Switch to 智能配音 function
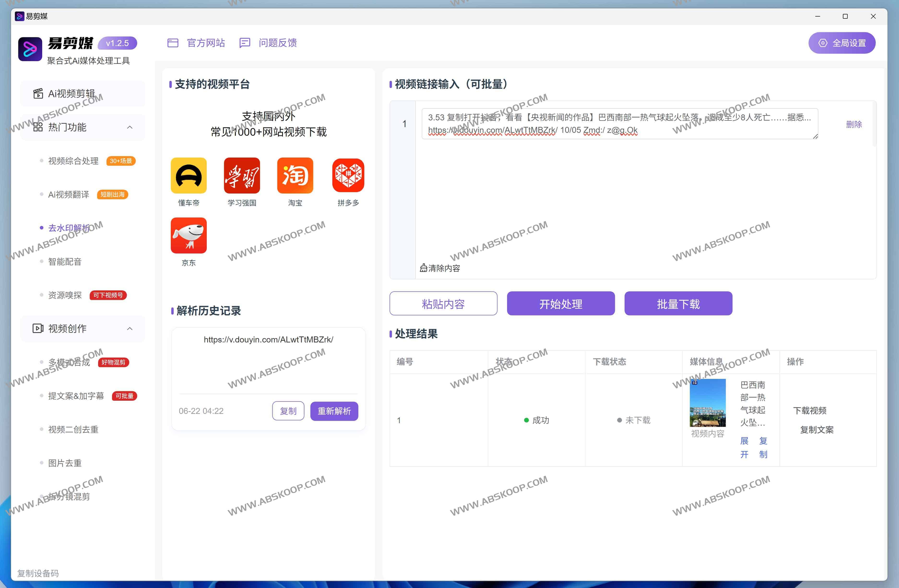899x588 pixels. tap(65, 262)
